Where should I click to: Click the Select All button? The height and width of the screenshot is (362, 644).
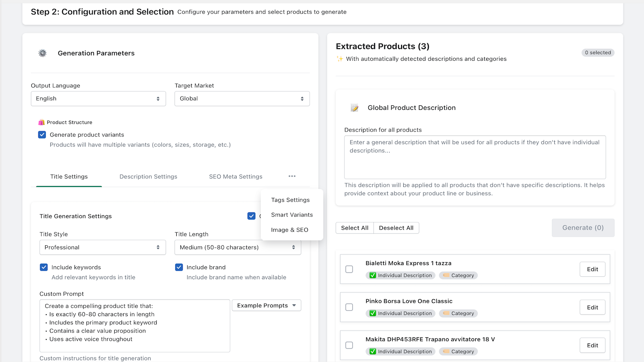click(354, 228)
